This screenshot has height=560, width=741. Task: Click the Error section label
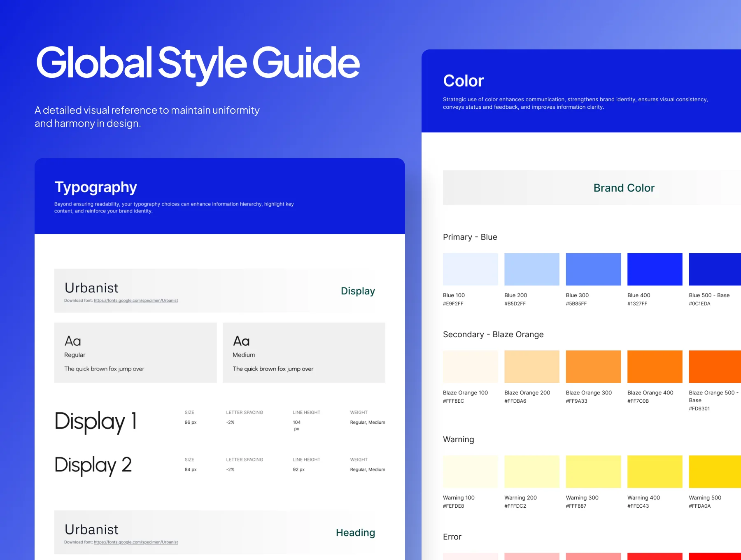pyautogui.click(x=452, y=537)
